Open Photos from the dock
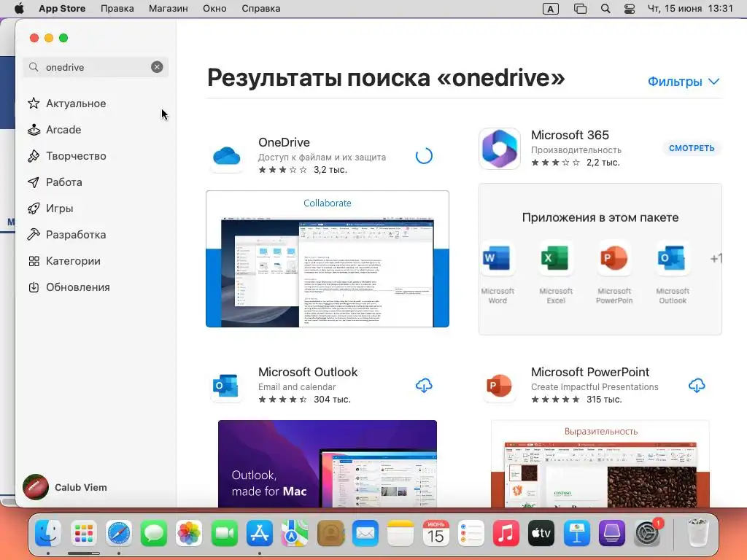Image resolution: width=747 pixels, height=560 pixels. point(189,533)
